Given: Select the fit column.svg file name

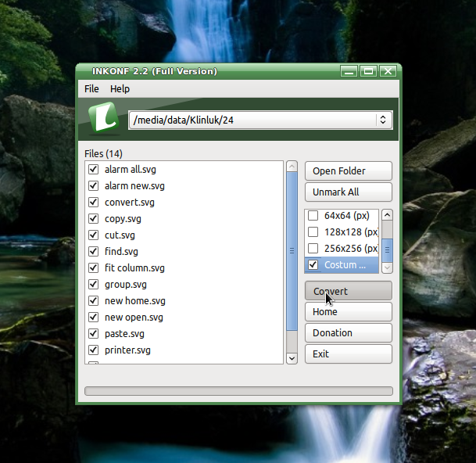Looking at the screenshot, I should [134, 268].
